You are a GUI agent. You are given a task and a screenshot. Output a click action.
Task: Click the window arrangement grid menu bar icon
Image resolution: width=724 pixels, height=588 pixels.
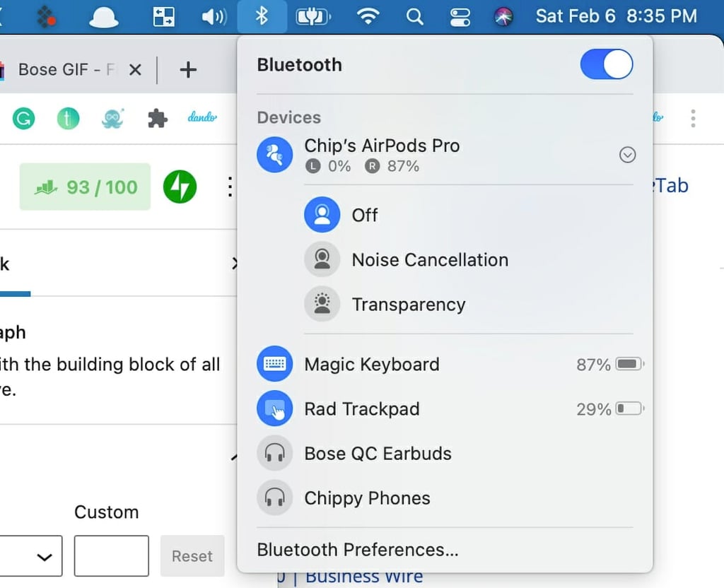[164, 17]
